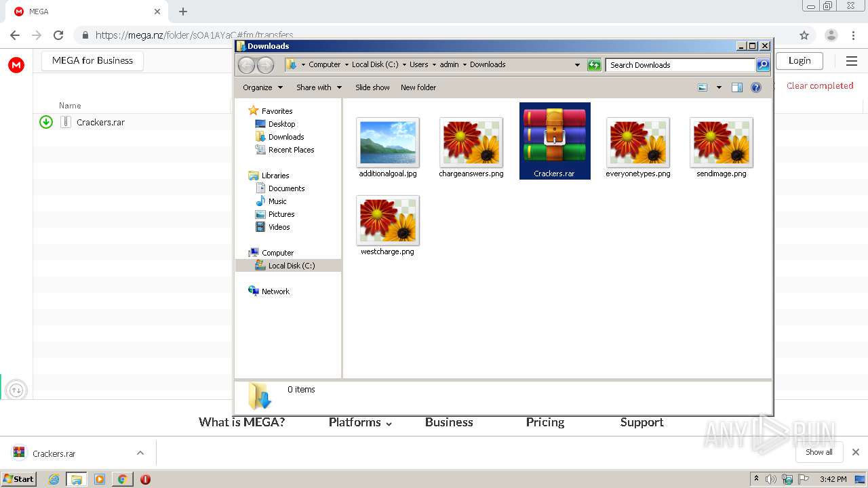The height and width of the screenshot is (488, 868).
Task: Click admin in the address breadcrumb
Action: click(x=449, y=64)
